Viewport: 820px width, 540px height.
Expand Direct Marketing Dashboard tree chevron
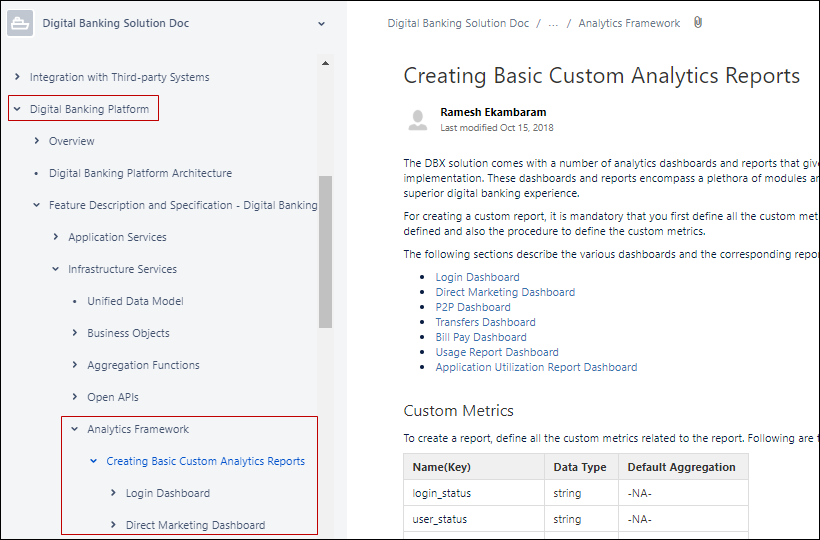coord(113,524)
